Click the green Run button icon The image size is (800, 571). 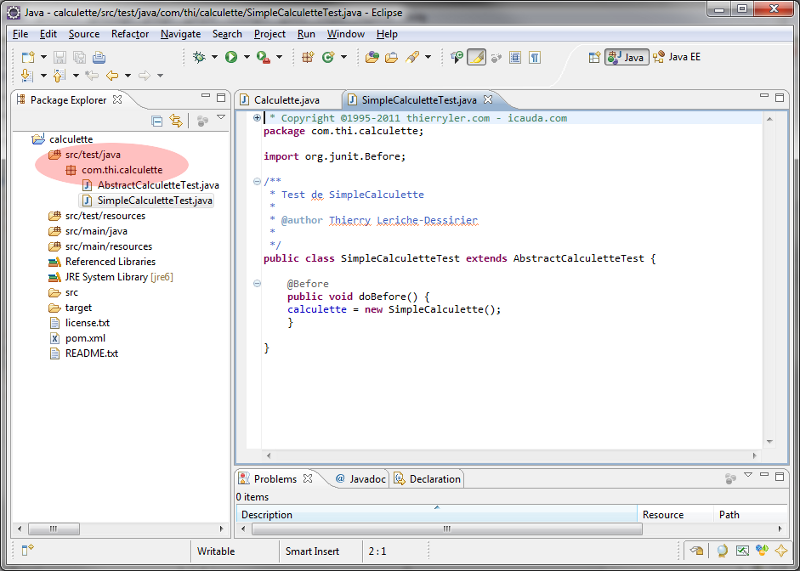coord(231,57)
